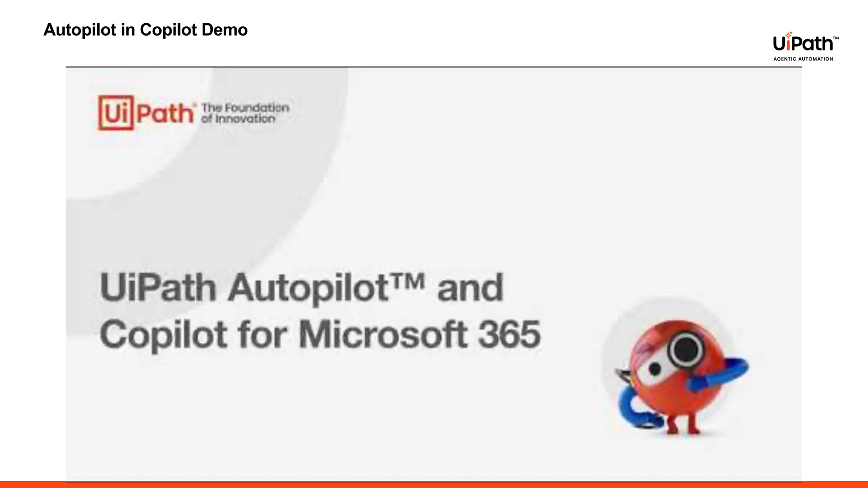Click 'AGENTIC AUTOMATION' caption under logo
This screenshot has width=868, height=488.
pyautogui.click(x=803, y=59)
